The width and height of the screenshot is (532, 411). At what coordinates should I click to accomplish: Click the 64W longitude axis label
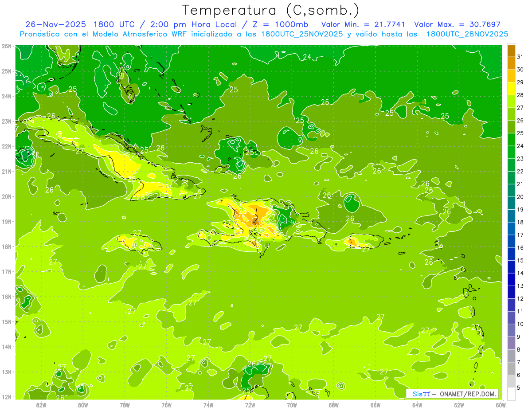click(417, 405)
